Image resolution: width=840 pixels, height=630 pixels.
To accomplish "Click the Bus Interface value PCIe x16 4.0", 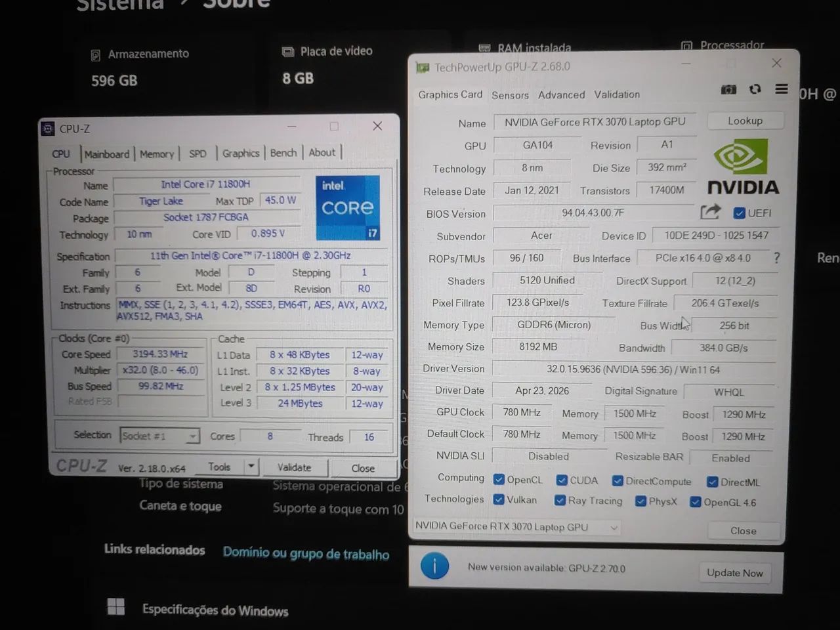I will tap(703, 258).
